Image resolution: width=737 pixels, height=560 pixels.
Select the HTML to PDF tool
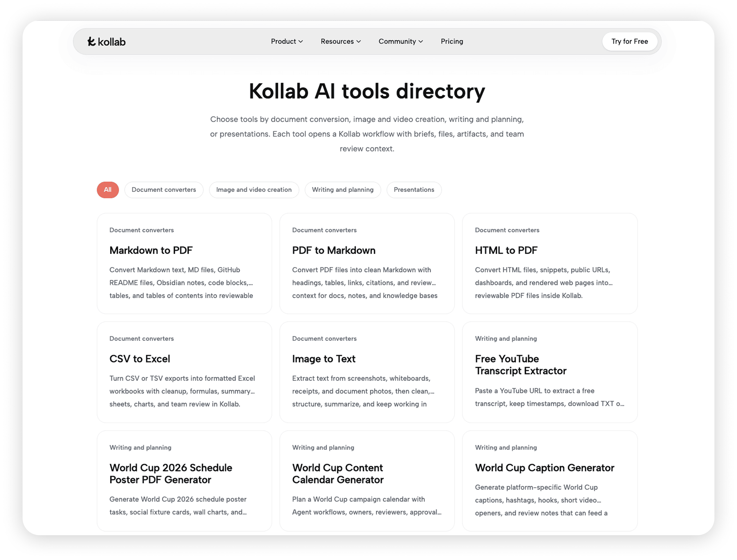pos(550,264)
